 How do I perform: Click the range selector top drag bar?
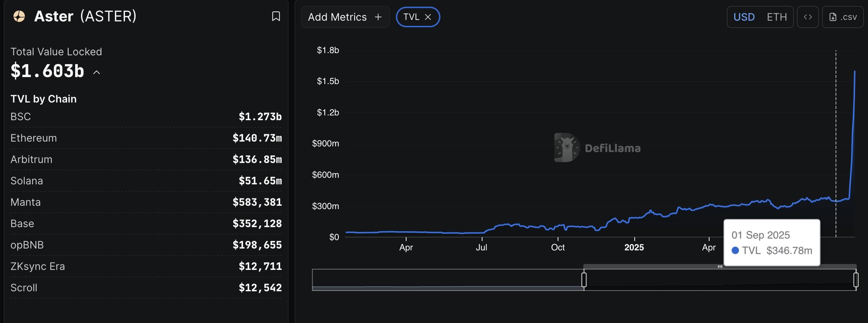[719, 266]
